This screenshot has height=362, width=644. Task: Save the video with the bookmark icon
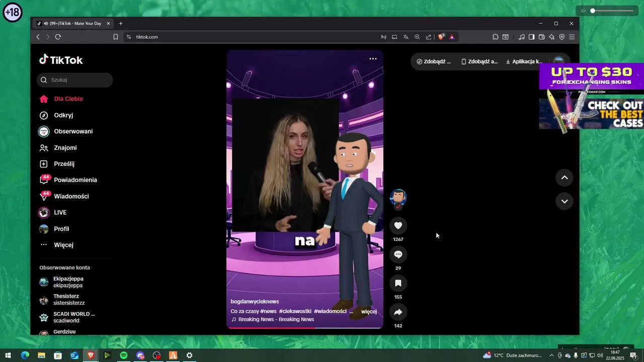click(398, 283)
